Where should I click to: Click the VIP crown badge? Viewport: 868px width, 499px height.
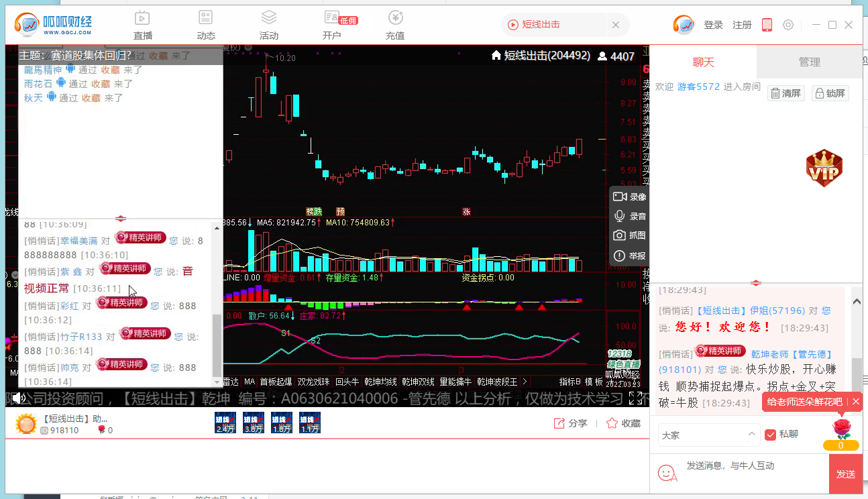tap(823, 168)
